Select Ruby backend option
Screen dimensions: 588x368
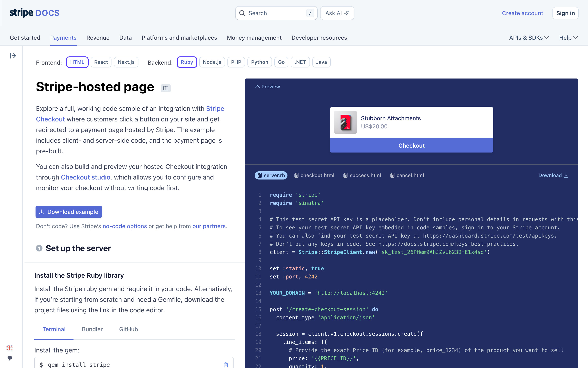187,62
